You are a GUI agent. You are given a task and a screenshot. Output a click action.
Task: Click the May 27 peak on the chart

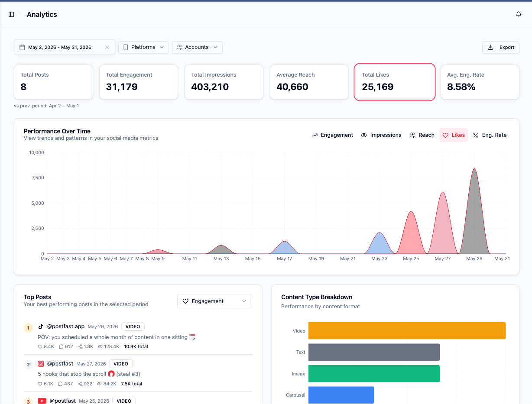click(443, 192)
